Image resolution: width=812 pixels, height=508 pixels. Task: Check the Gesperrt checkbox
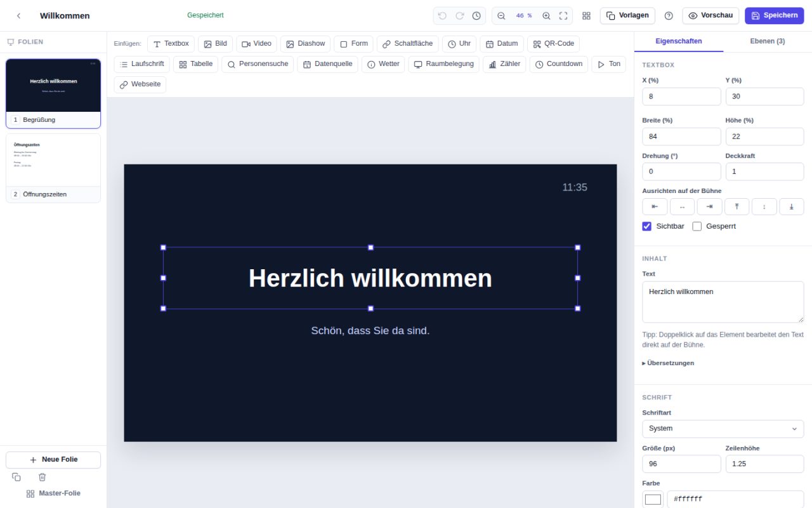(x=697, y=226)
